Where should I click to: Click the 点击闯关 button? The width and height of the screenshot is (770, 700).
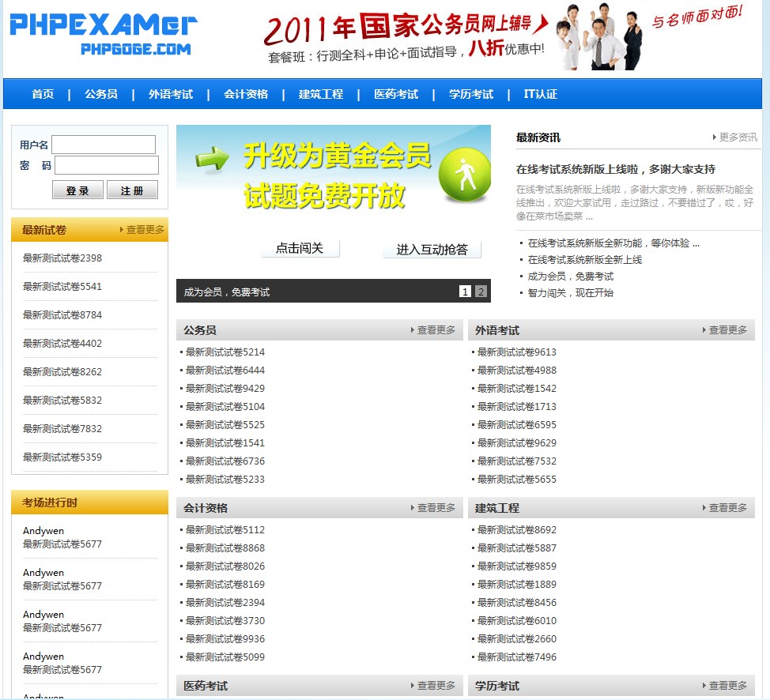(x=300, y=248)
